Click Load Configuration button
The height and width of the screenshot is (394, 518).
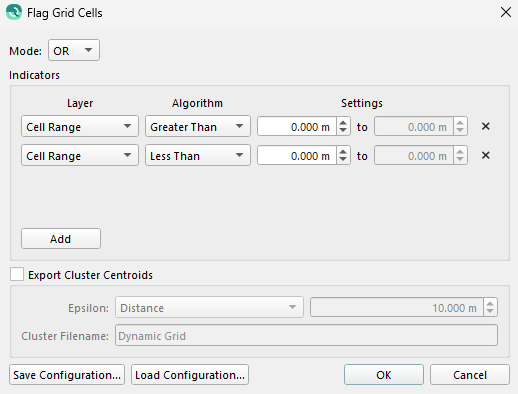[190, 375]
